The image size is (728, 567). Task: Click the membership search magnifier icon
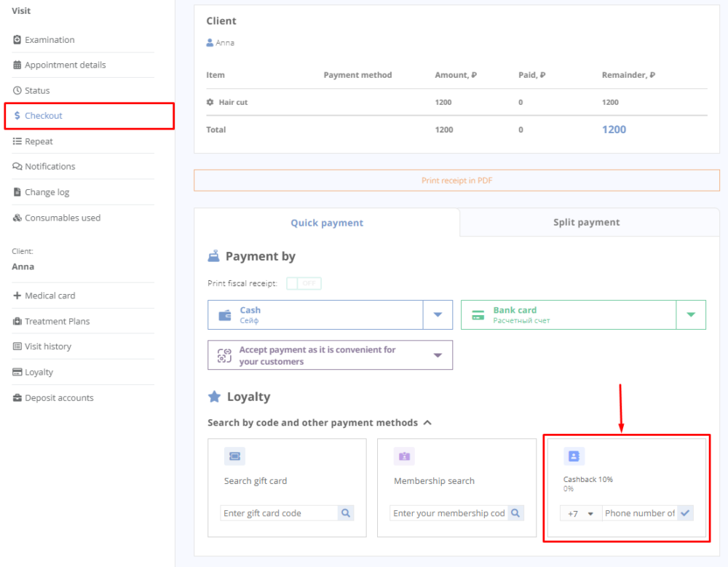(515, 513)
